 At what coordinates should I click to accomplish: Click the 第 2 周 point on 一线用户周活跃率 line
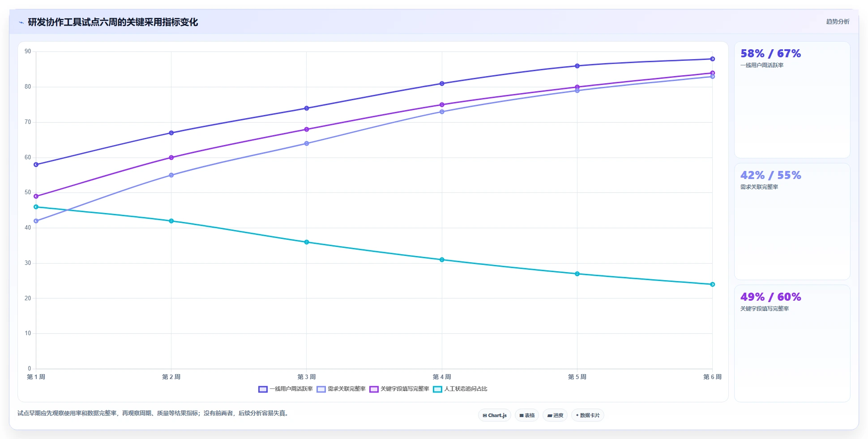(171, 133)
